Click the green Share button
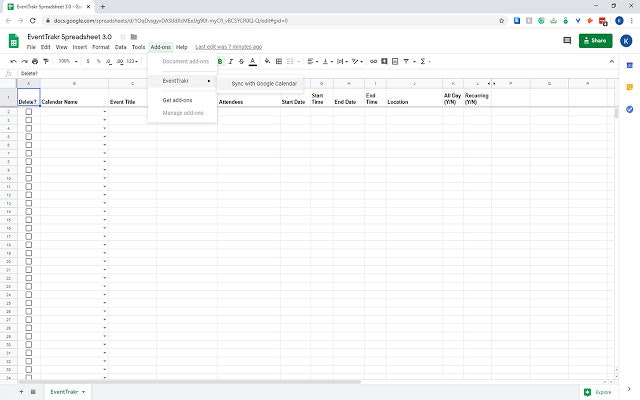Screen dimensions: 640x400 (x=595, y=40)
